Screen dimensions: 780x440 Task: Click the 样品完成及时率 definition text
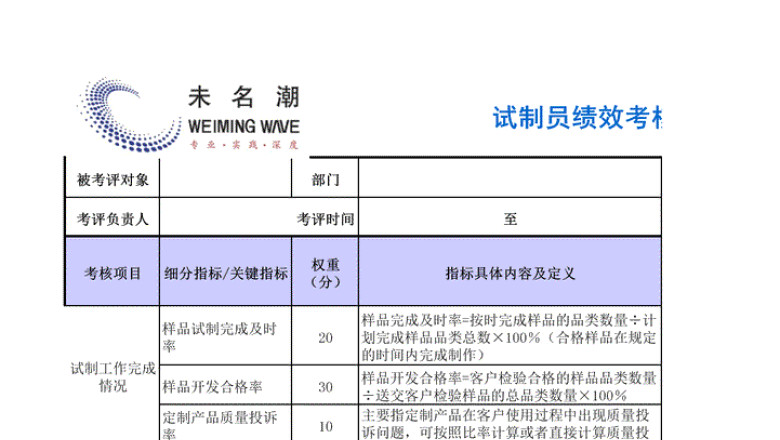pos(509,337)
